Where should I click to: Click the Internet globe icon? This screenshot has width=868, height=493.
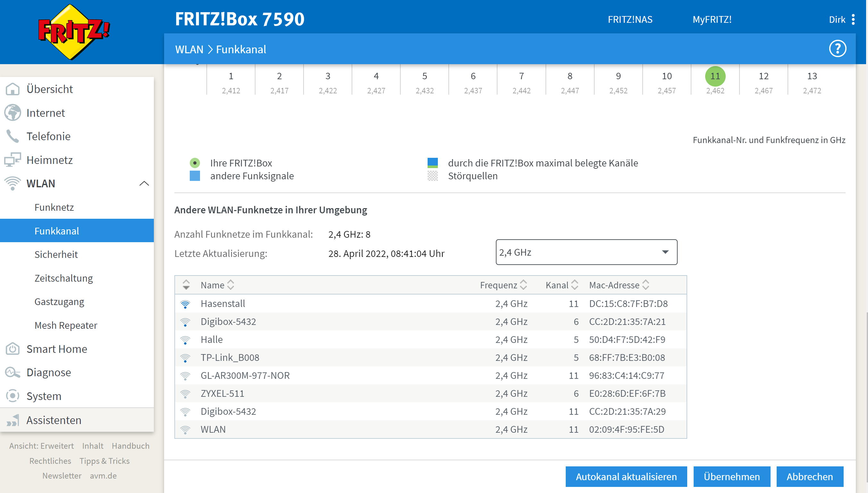(13, 113)
